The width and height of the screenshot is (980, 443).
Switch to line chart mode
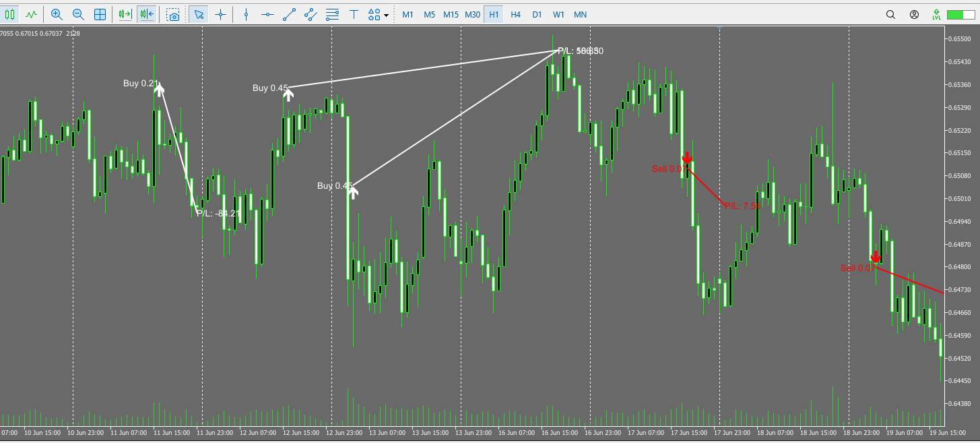[x=30, y=13]
